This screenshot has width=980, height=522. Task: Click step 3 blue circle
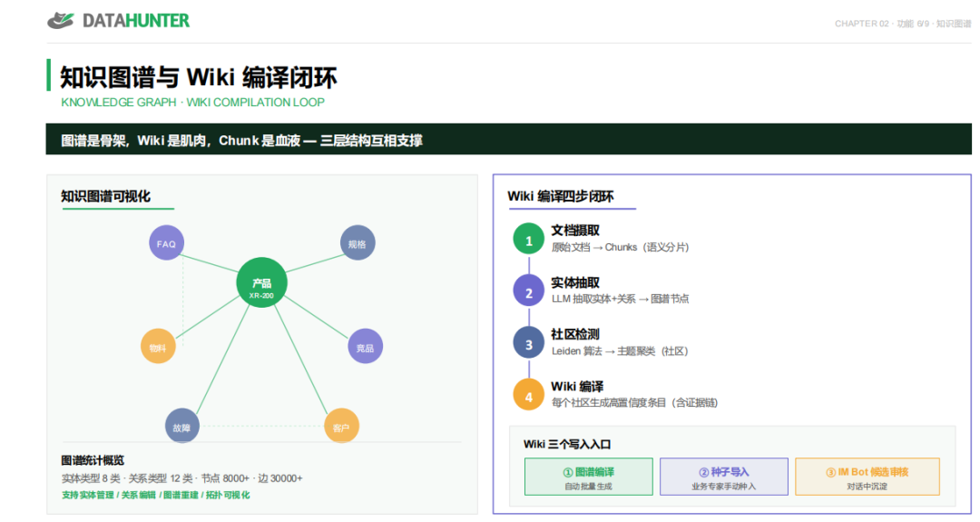(529, 343)
